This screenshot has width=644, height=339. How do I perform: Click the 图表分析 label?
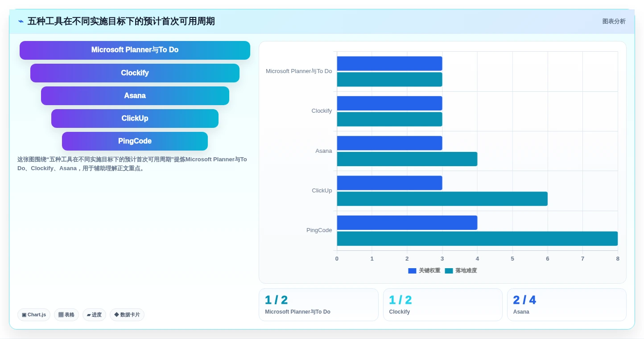[614, 21]
